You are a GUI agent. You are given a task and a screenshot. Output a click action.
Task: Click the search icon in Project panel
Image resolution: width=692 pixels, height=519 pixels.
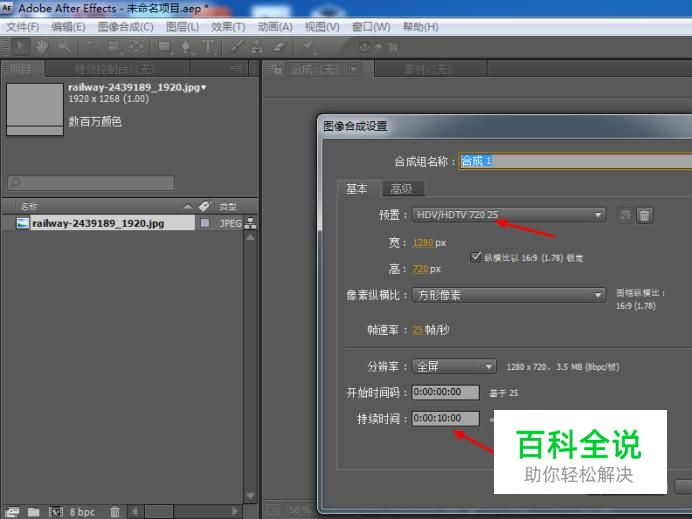tap(15, 182)
